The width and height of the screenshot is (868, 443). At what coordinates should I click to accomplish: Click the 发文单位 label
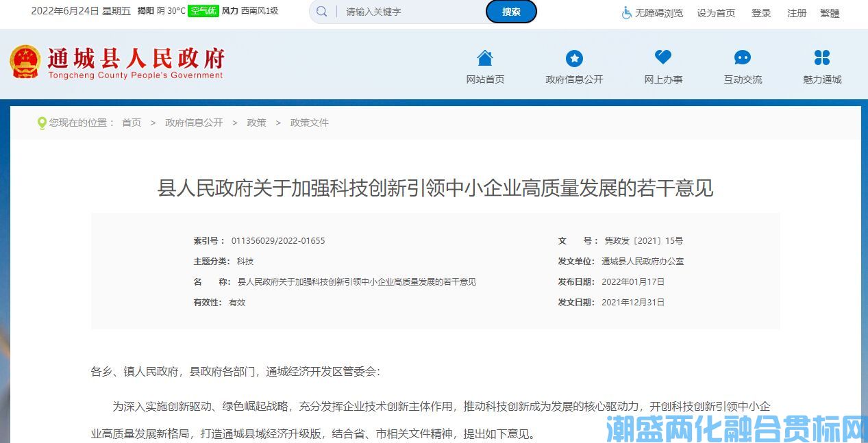click(576, 262)
